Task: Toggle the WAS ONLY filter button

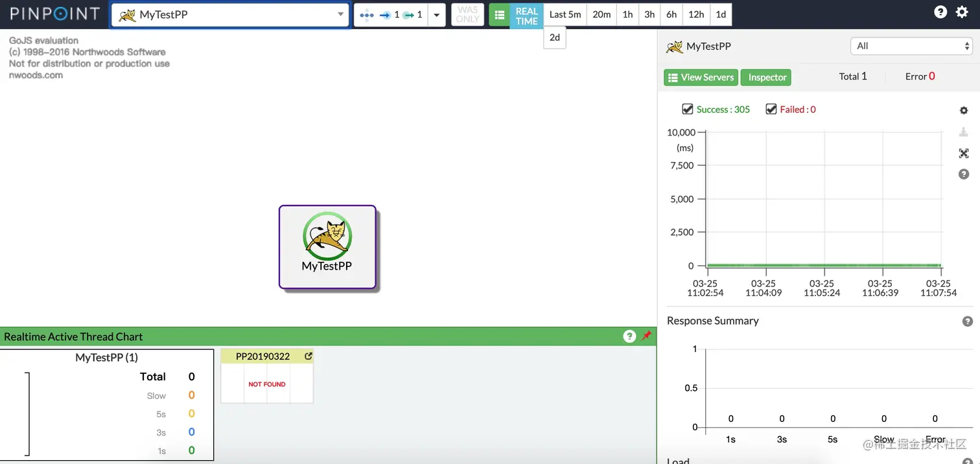Action: coord(467,14)
